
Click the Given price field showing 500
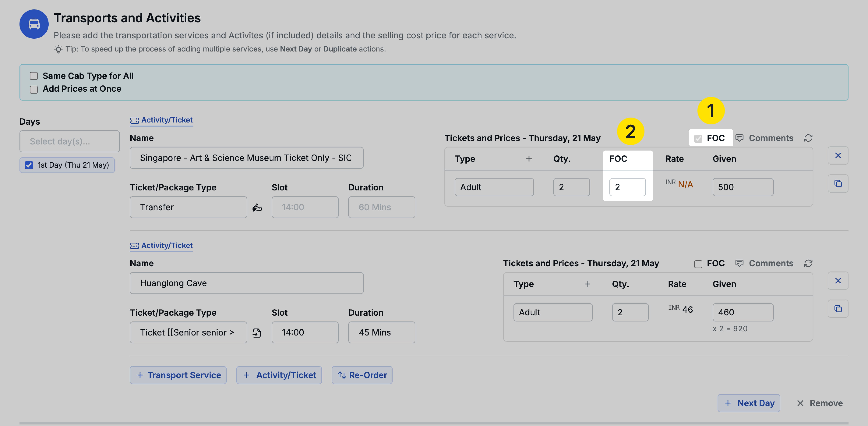(x=743, y=187)
